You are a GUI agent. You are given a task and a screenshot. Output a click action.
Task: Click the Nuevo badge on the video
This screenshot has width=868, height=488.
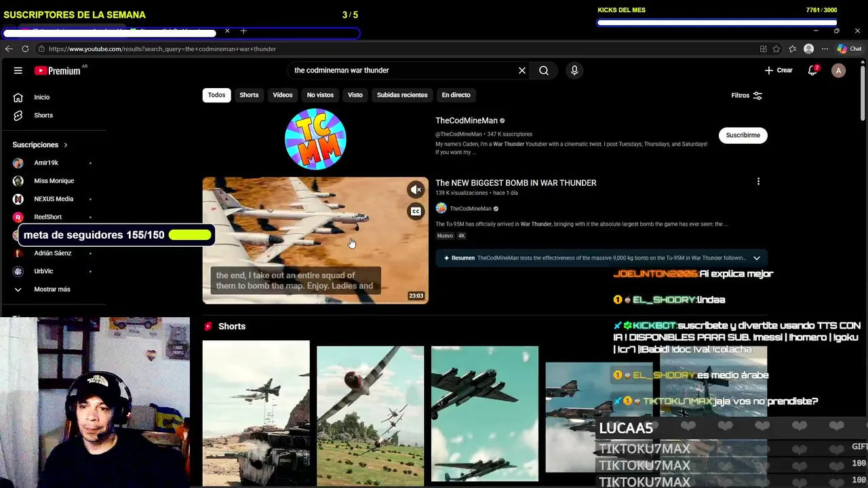(445, 236)
